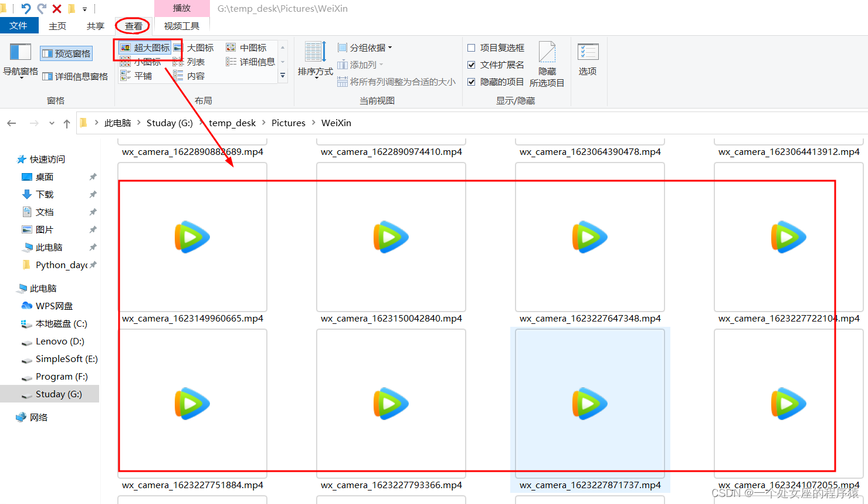Choose 小图标 layout
Screen dimensions: 868x504
pos(141,62)
